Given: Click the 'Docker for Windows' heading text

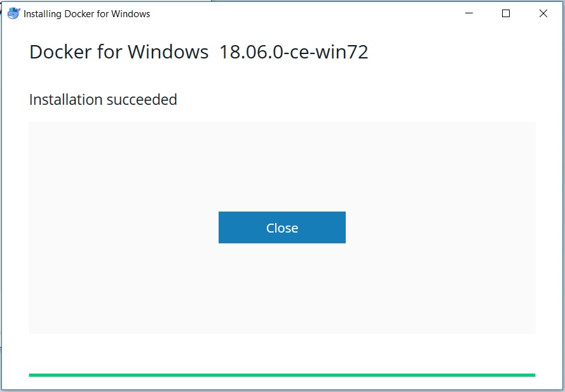Looking at the screenshot, I should [119, 51].
